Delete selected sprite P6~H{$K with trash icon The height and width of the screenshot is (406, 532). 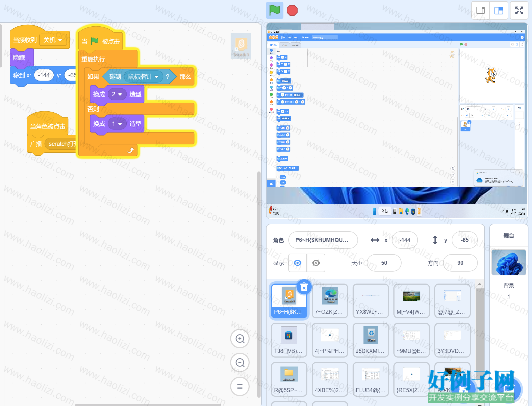304,287
